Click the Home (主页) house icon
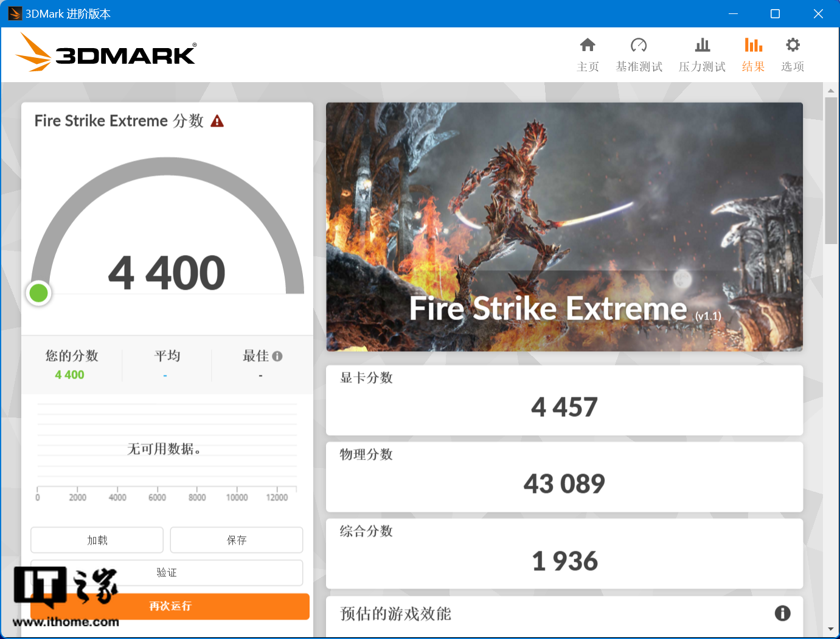840x639 pixels. click(588, 45)
